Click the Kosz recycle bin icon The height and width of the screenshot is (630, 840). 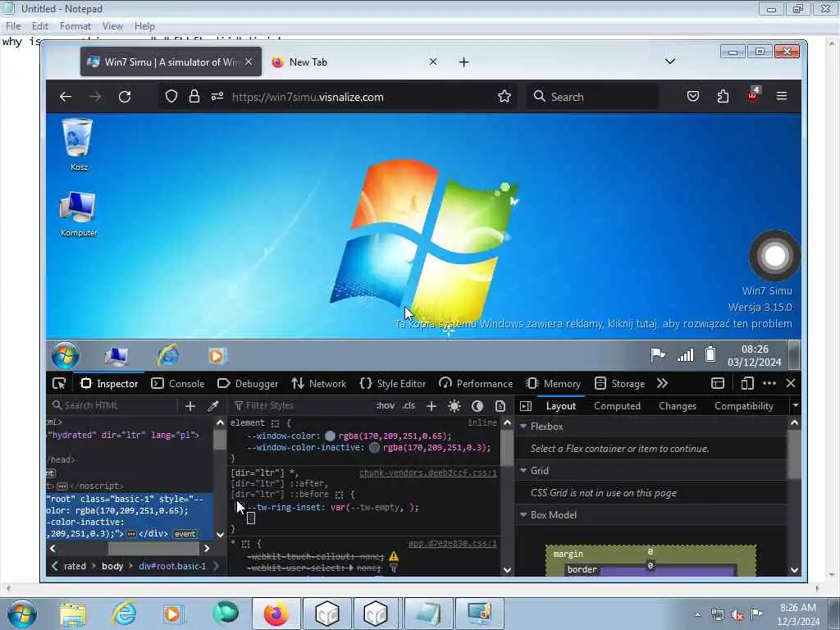point(79,144)
